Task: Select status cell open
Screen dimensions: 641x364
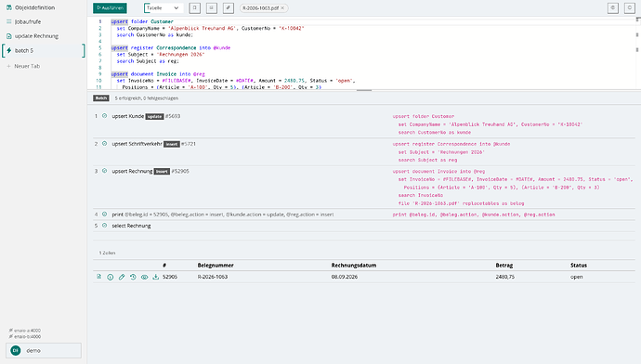Action: click(x=576, y=277)
